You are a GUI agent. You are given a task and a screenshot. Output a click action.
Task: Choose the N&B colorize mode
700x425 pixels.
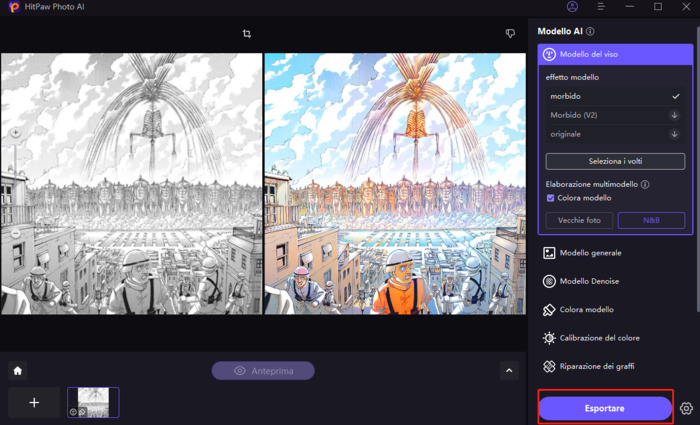[x=651, y=221]
